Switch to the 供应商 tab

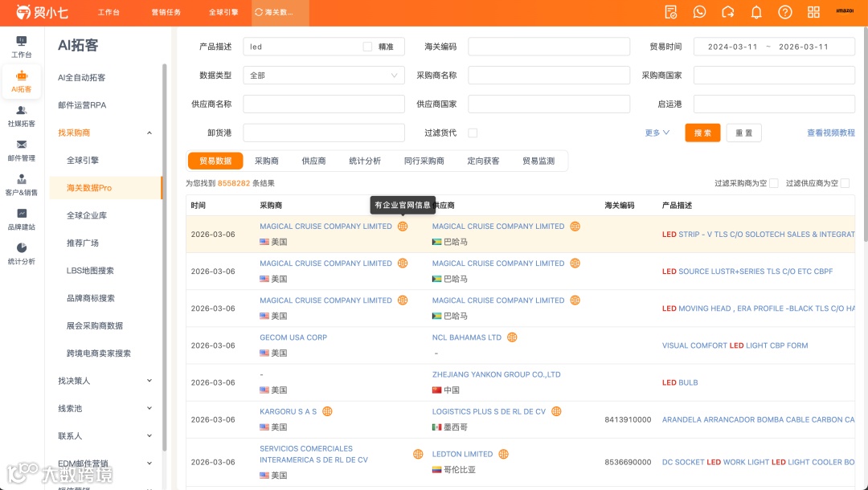pyautogui.click(x=313, y=161)
